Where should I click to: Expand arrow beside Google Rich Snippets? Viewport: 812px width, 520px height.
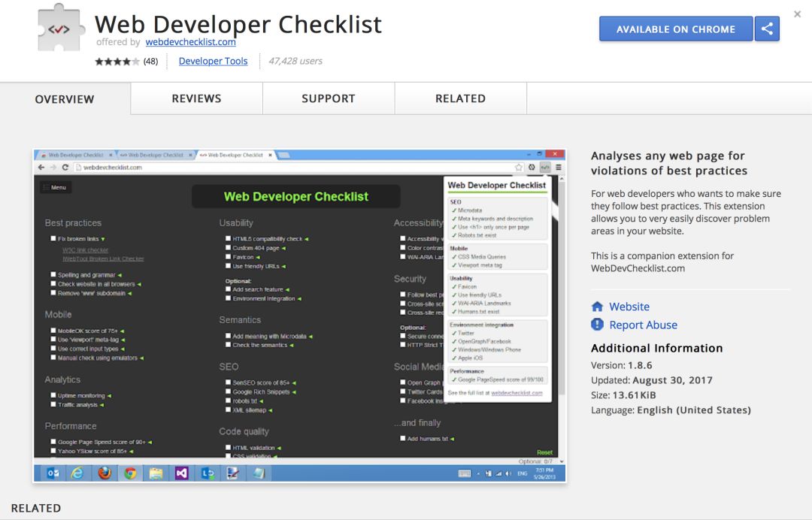pos(294,392)
